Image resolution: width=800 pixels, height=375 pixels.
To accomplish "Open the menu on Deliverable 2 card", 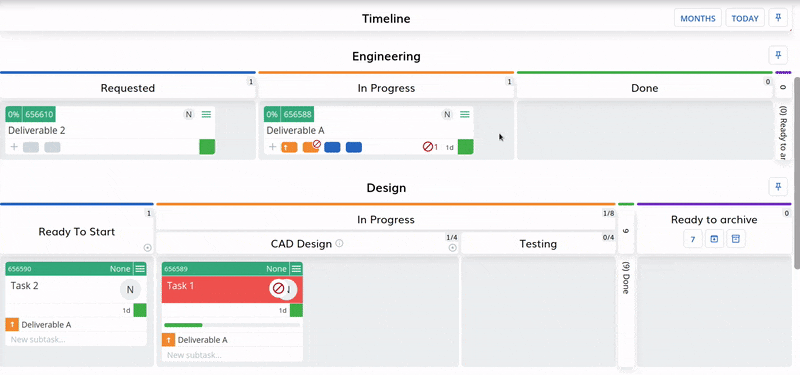I will (206, 114).
